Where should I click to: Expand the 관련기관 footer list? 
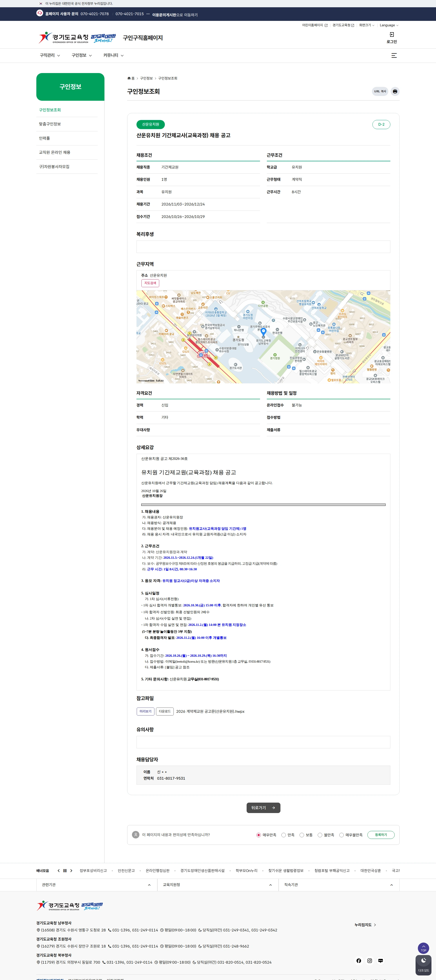point(97,885)
